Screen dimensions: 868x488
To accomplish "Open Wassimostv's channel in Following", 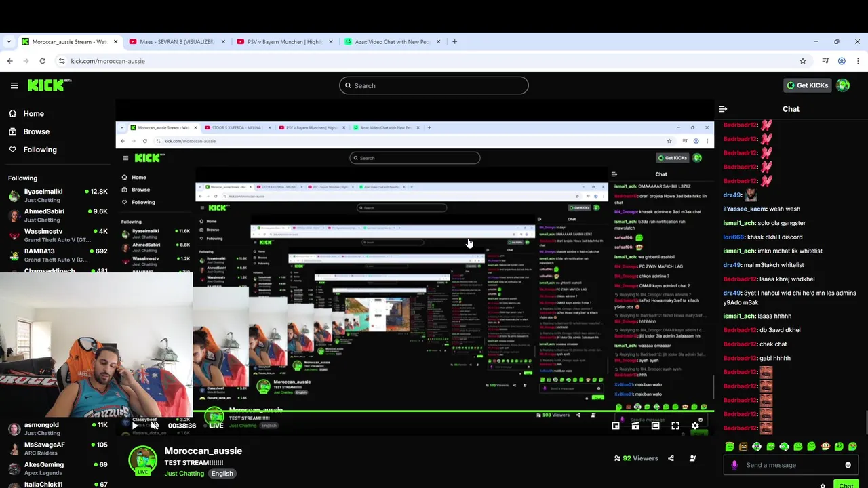I will (58, 235).
